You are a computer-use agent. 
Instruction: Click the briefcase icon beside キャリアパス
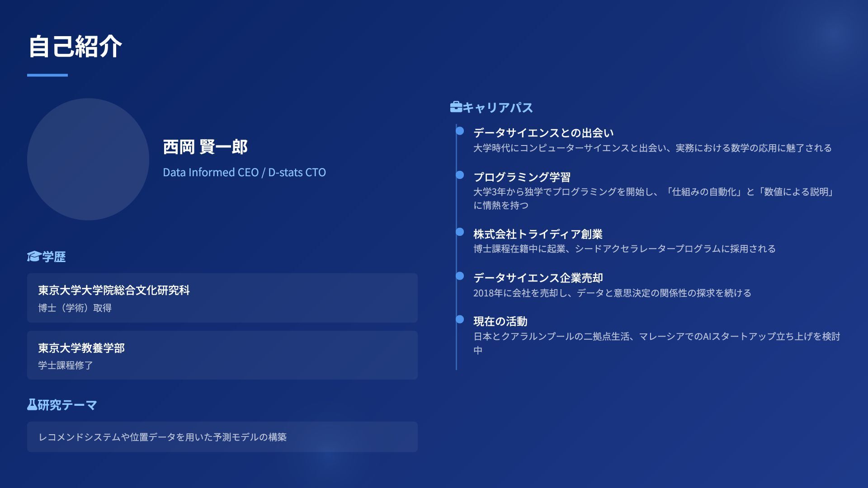(x=456, y=107)
